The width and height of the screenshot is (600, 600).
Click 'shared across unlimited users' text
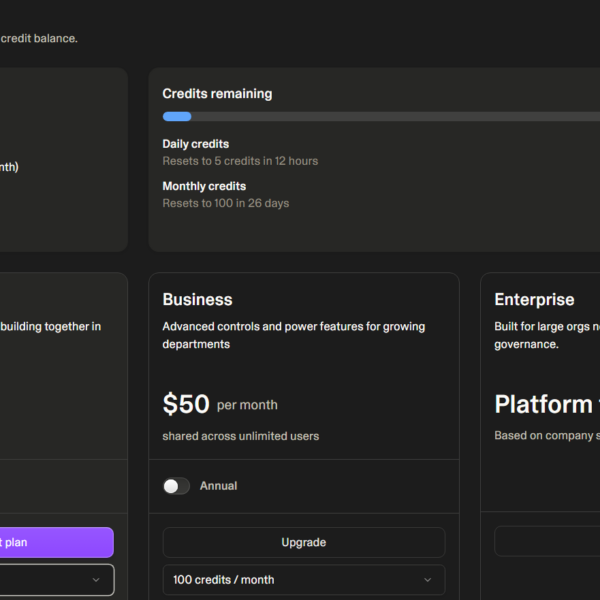pyautogui.click(x=240, y=436)
